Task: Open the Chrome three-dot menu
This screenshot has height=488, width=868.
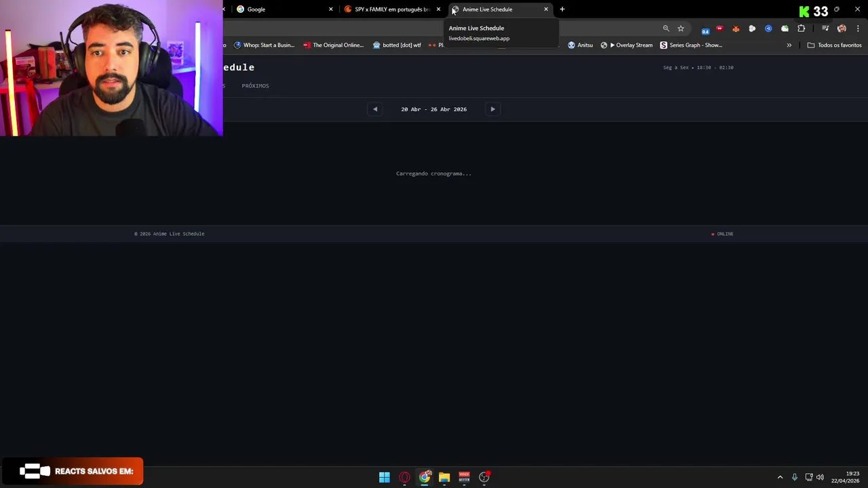Action: click(858, 28)
